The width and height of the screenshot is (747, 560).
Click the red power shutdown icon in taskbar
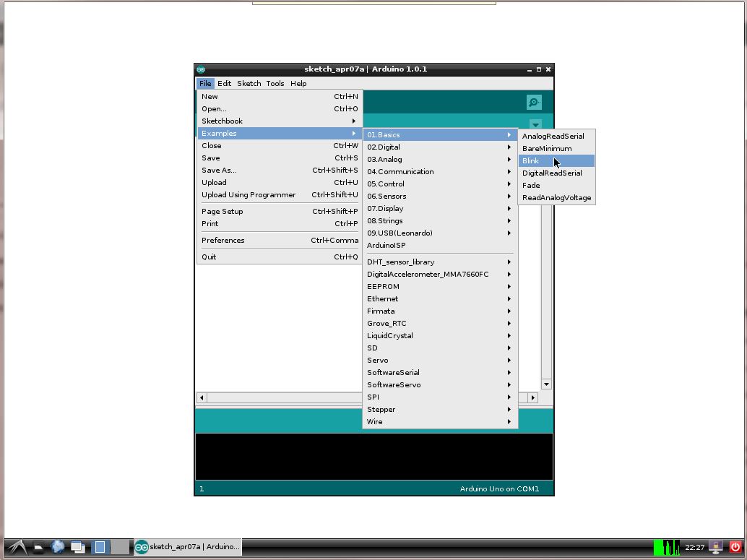735,547
